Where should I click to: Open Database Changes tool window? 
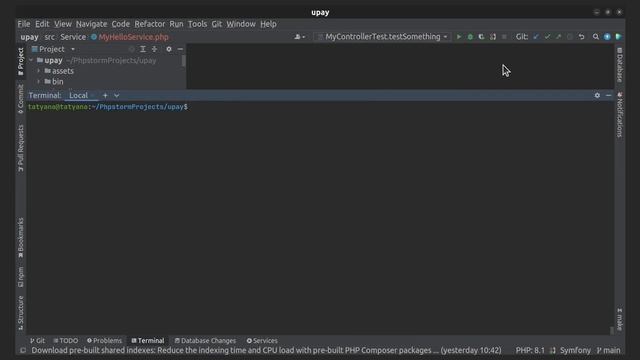205,340
